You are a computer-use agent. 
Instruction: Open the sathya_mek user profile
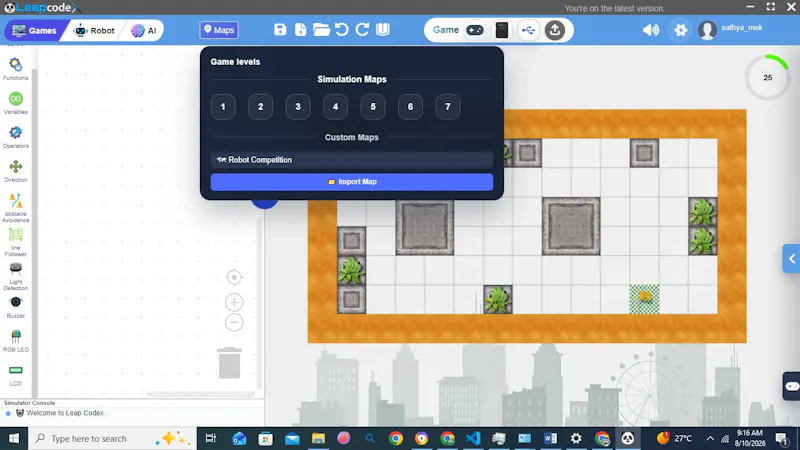[x=730, y=30]
